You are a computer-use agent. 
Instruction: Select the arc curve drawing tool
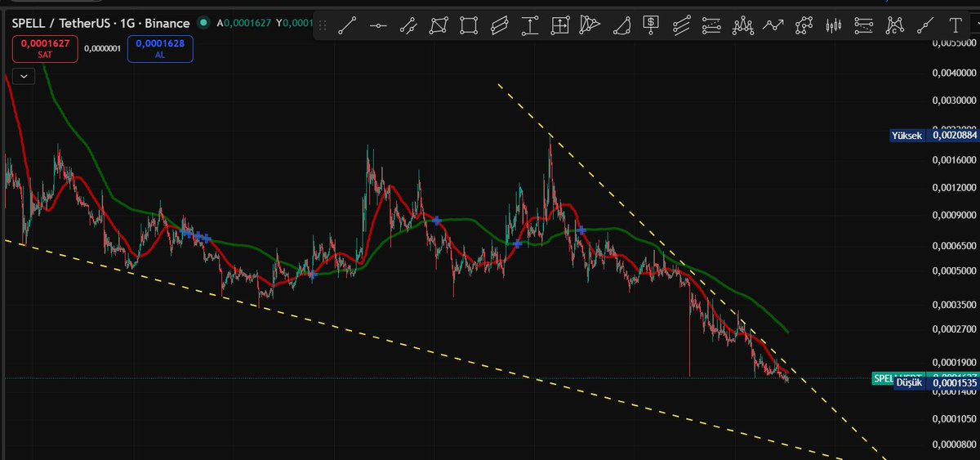point(621,25)
